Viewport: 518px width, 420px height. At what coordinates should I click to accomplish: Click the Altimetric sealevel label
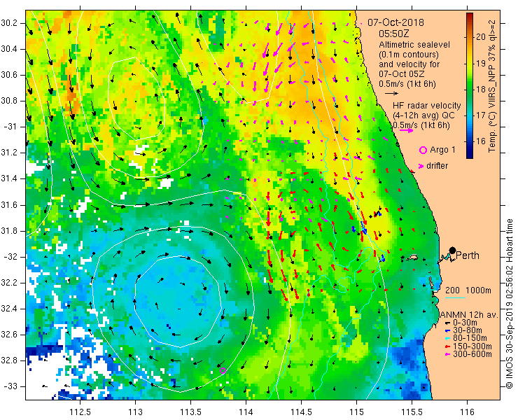[x=414, y=44]
